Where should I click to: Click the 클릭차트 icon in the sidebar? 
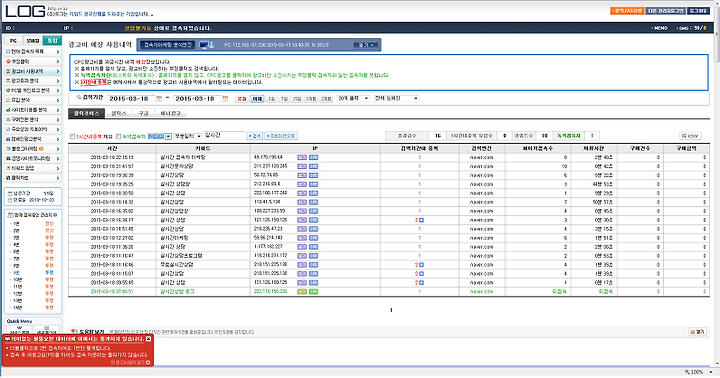(8, 178)
